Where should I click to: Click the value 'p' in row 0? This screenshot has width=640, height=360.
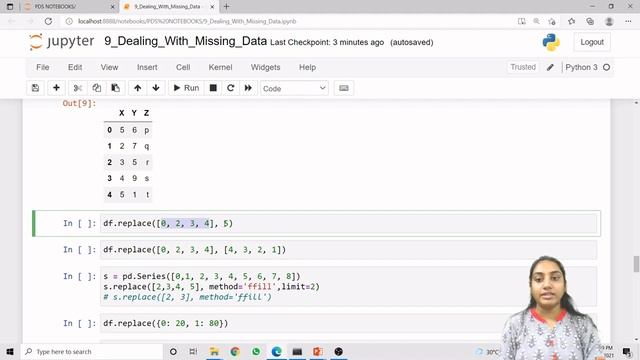(147, 130)
